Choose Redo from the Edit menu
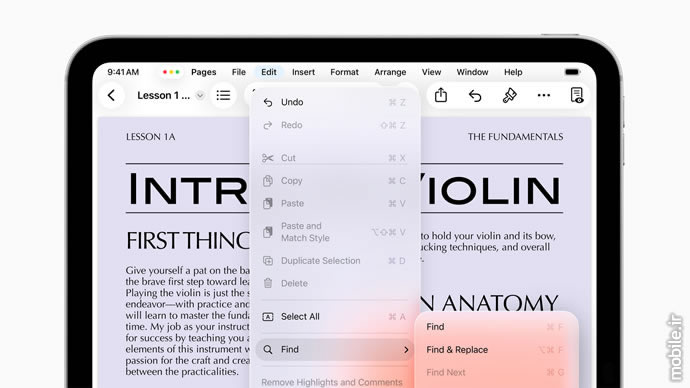 [334, 125]
